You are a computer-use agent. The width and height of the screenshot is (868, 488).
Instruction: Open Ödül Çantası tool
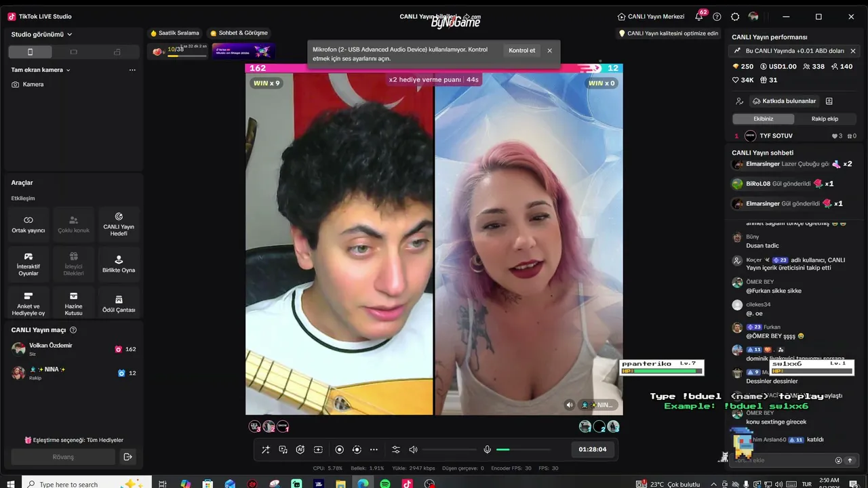click(119, 304)
